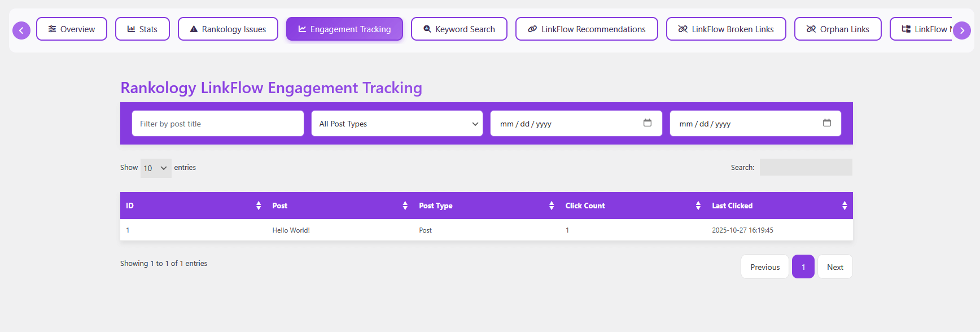Open calendar picker on first date field
The height and width of the screenshot is (332, 980).
point(648,123)
